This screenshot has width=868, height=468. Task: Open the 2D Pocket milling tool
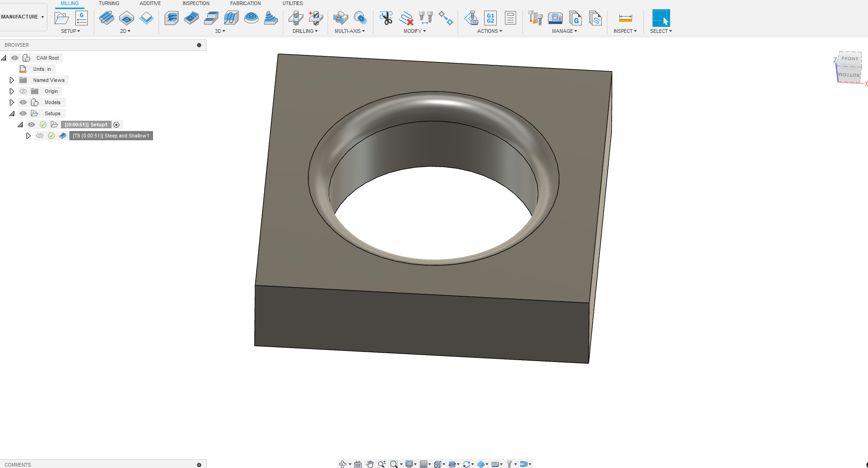[127, 19]
